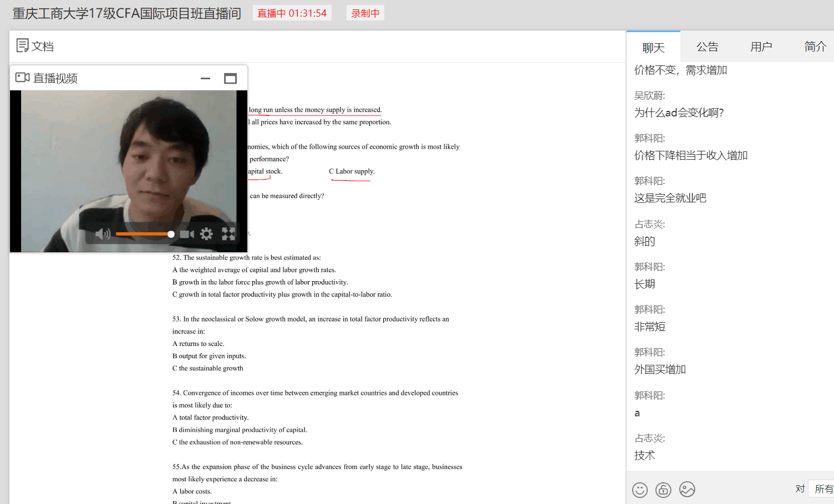Viewport: 834px width, 504px height.
Task: Open video settings gear icon
Action: click(206, 234)
